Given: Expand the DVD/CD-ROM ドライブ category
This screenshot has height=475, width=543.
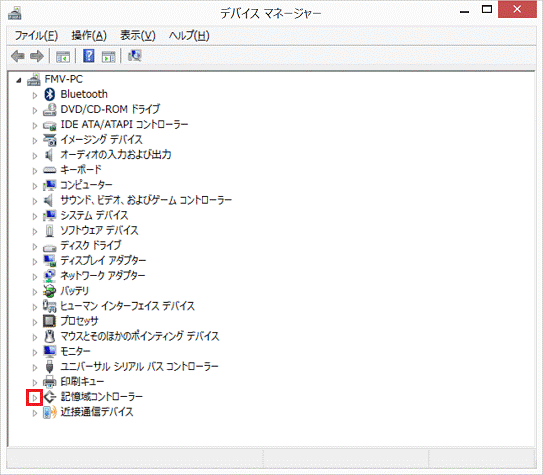Looking at the screenshot, I should click(35, 110).
